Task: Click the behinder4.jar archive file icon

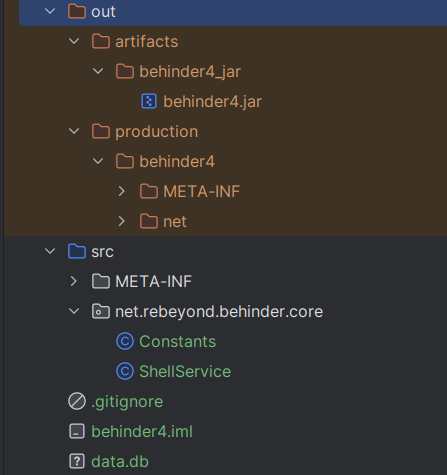Action: [149, 101]
